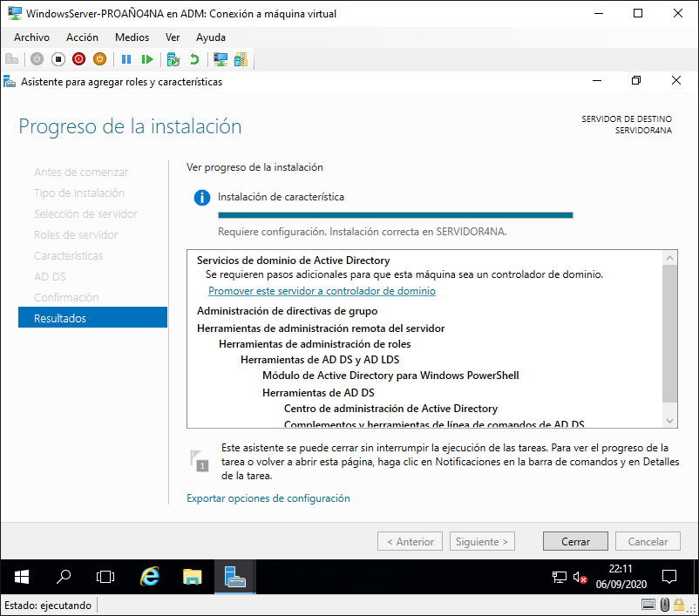Select the Resultados step in sidebar
This screenshot has width=699, height=616.
92,318
